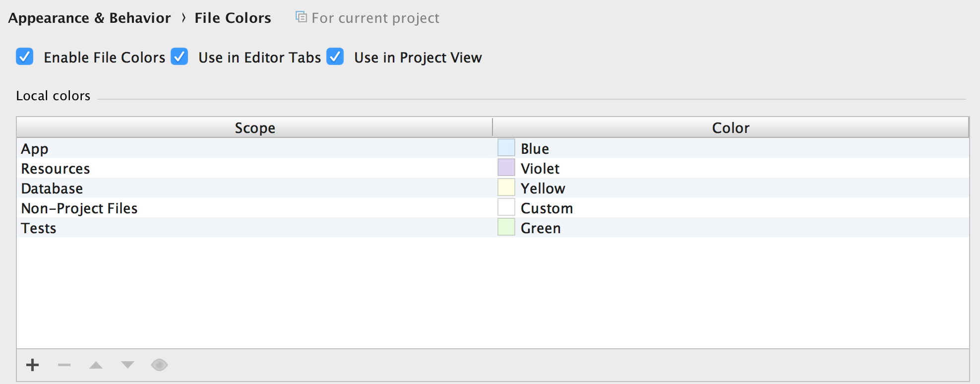Screen dimensions: 980x384
Task: Open Appearance & Behavior breadcrumb
Action: click(x=89, y=17)
